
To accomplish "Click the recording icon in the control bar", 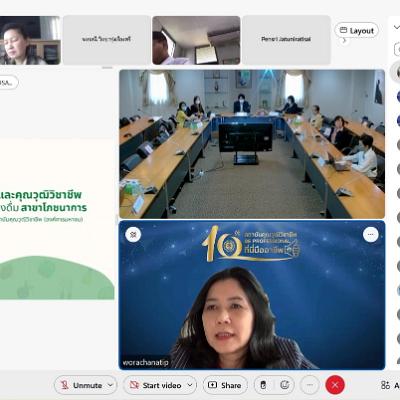I will [x=263, y=385].
